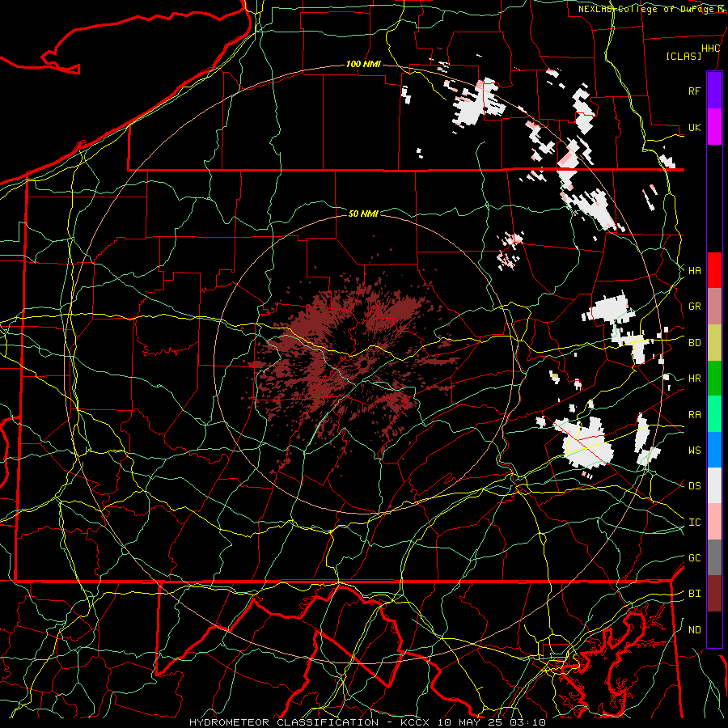Click the GR legend label
This screenshot has width=728, height=728.
coord(694,307)
